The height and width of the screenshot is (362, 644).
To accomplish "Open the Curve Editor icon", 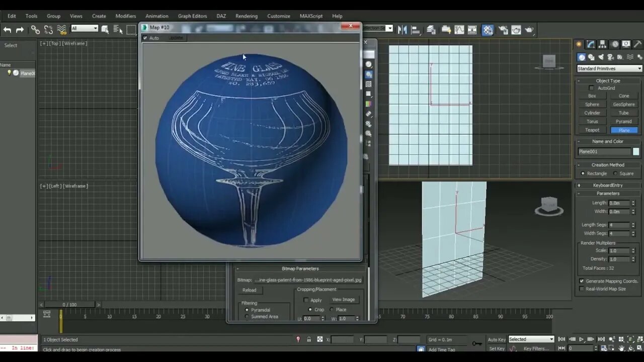I will click(x=459, y=30).
